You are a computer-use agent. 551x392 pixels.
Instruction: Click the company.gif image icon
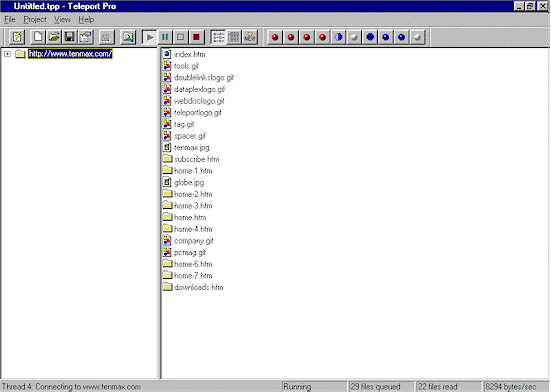[x=167, y=240]
